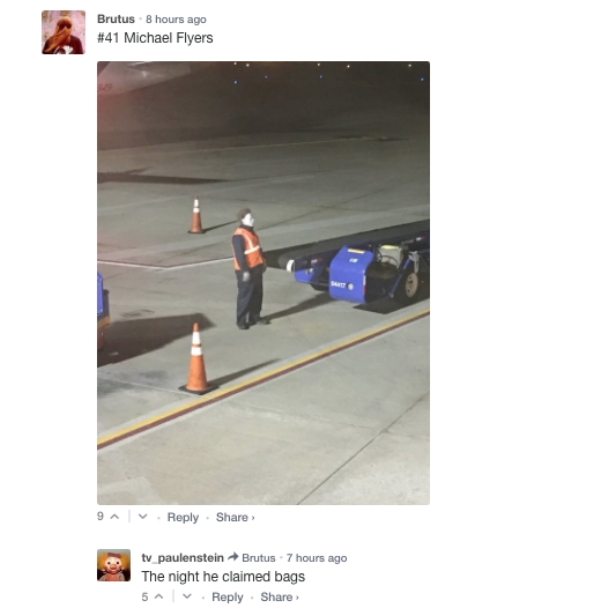Upvote Brutus's comment
The height and width of the screenshot is (615, 600).
(115, 517)
